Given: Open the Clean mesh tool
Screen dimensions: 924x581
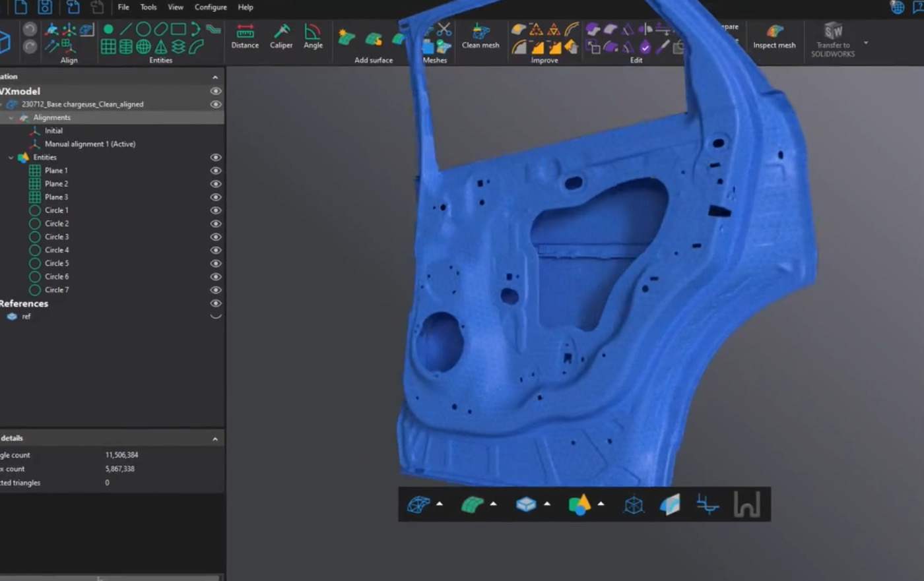Looking at the screenshot, I should coord(480,36).
